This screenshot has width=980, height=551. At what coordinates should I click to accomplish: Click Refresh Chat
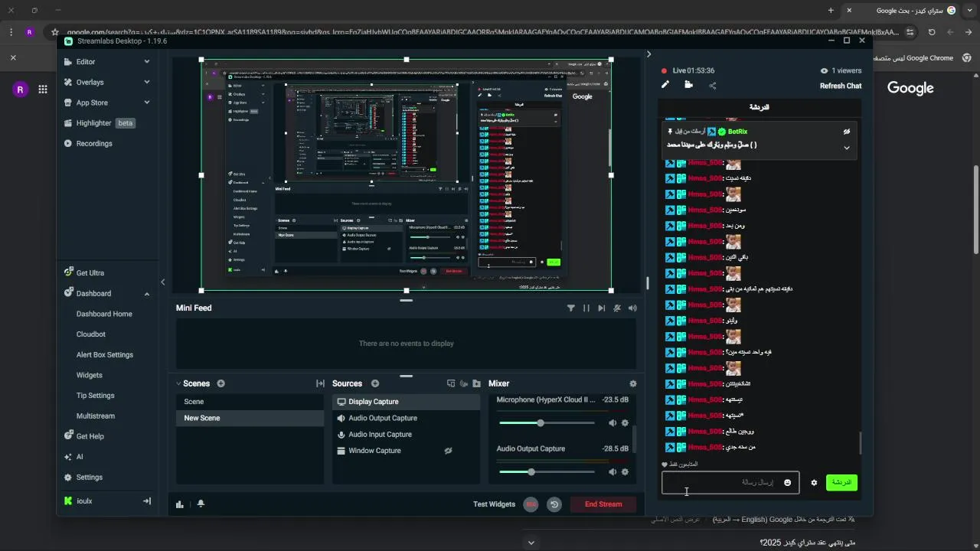(841, 86)
